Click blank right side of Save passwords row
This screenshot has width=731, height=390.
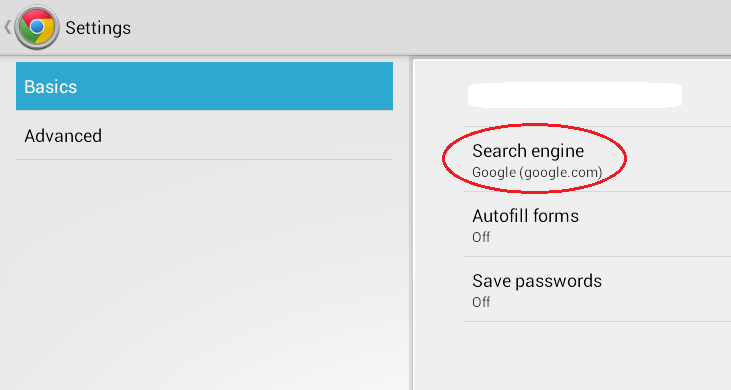667,289
